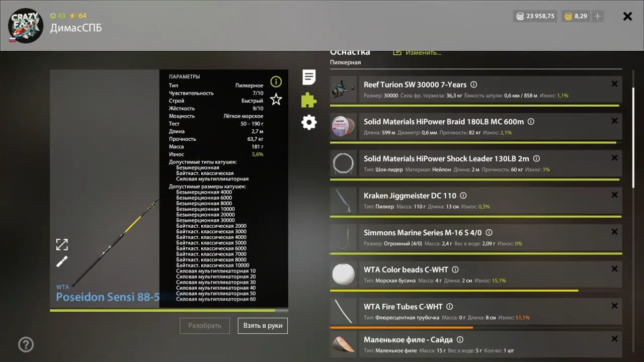Click the Poseidon rod wear bar
Screen dimensions: 644x362
coord(169,311)
